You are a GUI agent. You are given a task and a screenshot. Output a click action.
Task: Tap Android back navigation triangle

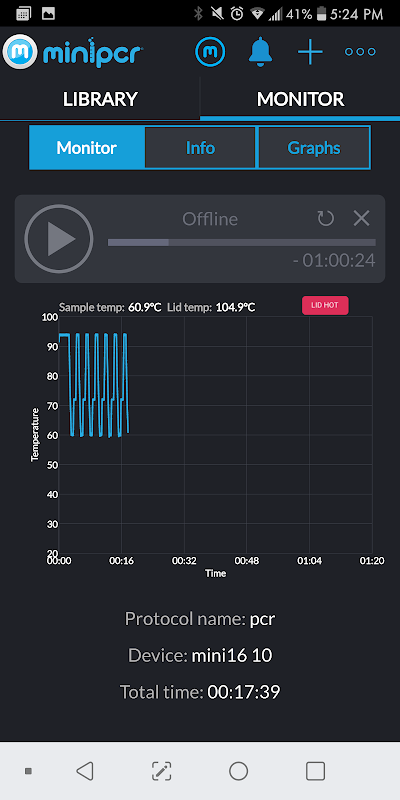point(85,771)
